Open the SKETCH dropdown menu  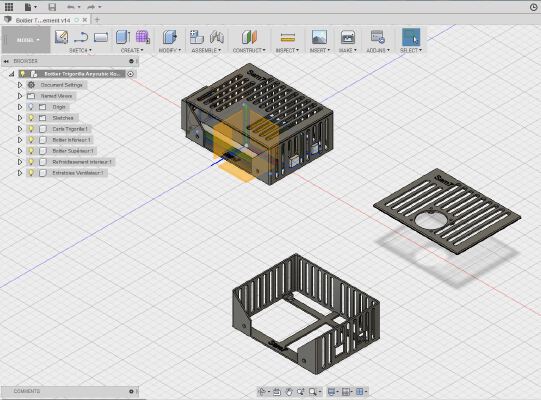point(80,50)
